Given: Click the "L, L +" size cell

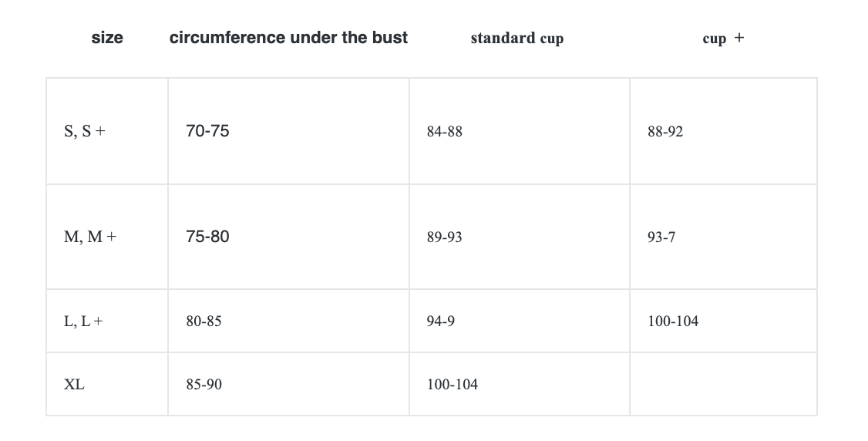Looking at the screenshot, I should point(83,321).
